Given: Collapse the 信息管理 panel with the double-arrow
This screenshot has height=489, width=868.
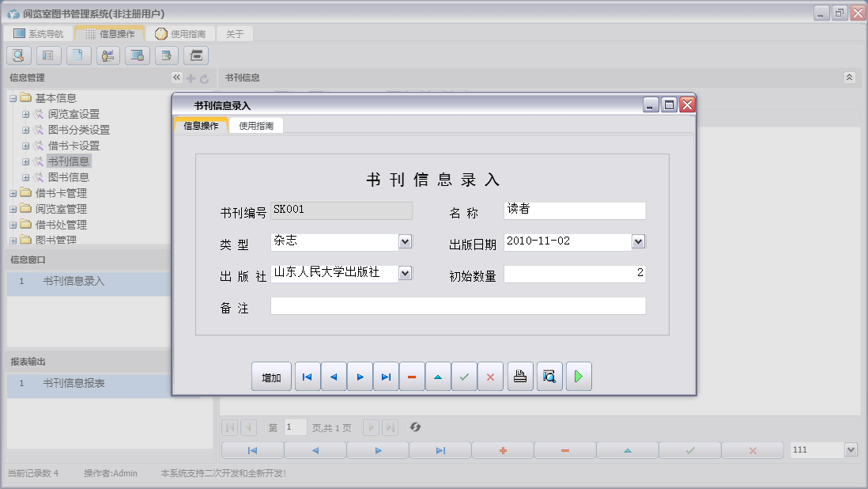Looking at the screenshot, I should click(x=176, y=78).
